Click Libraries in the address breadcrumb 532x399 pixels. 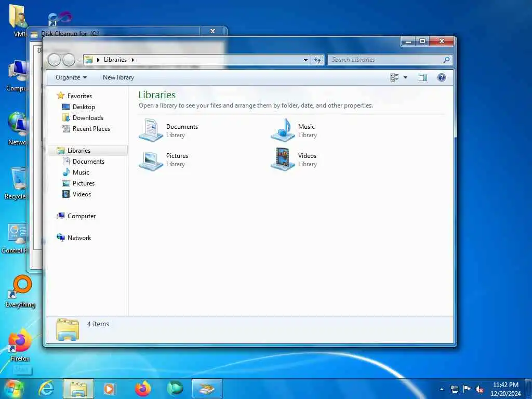pyautogui.click(x=115, y=60)
